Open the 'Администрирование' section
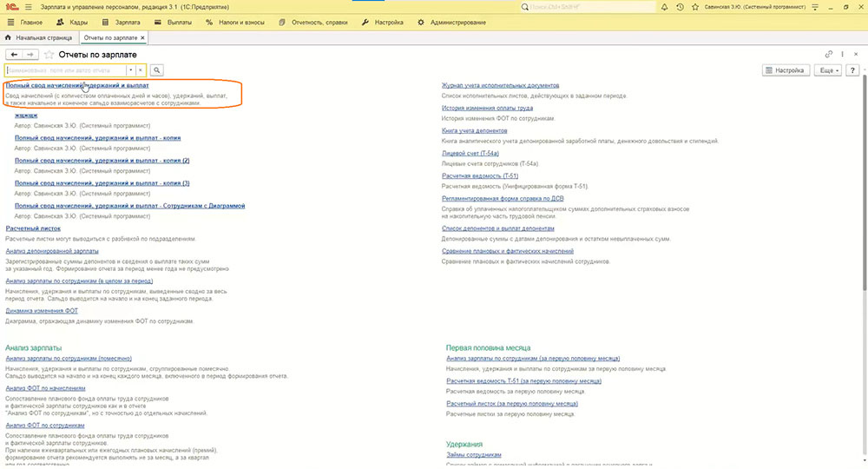The height and width of the screenshot is (469, 868). coord(451,23)
